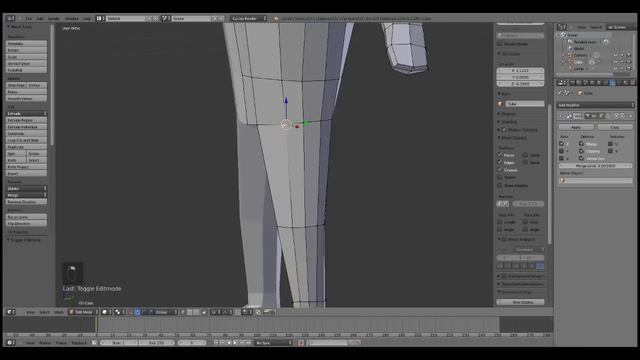Open the Playback menu in timeline
This screenshot has width=640, height=360.
79,343
